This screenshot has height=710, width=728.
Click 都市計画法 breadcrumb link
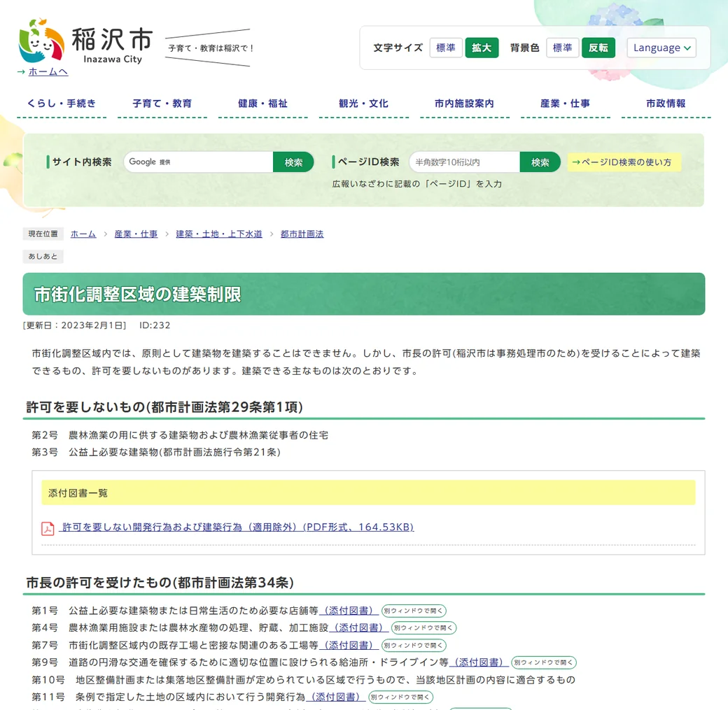coord(302,234)
